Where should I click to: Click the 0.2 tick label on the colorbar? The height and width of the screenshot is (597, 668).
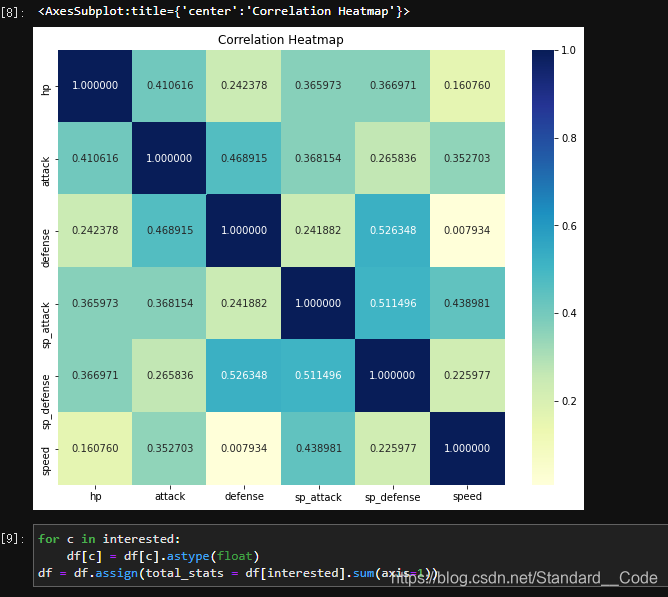pos(569,401)
